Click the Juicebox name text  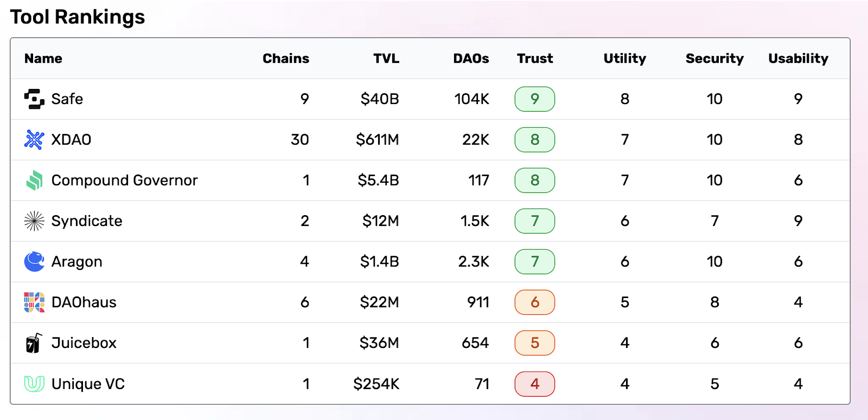pyautogui.click(x=84, y=343)
